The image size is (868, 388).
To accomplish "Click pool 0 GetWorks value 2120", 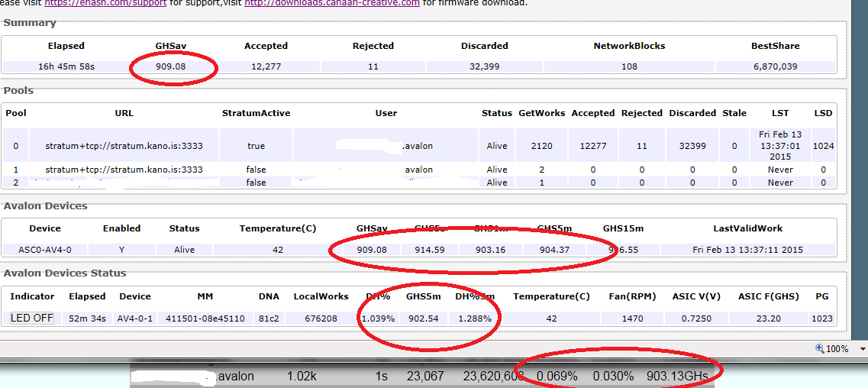I will coord(541,146).
